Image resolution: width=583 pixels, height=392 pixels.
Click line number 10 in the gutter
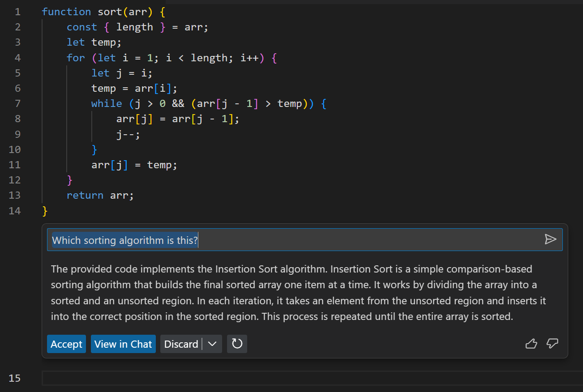tap(15, 149)
